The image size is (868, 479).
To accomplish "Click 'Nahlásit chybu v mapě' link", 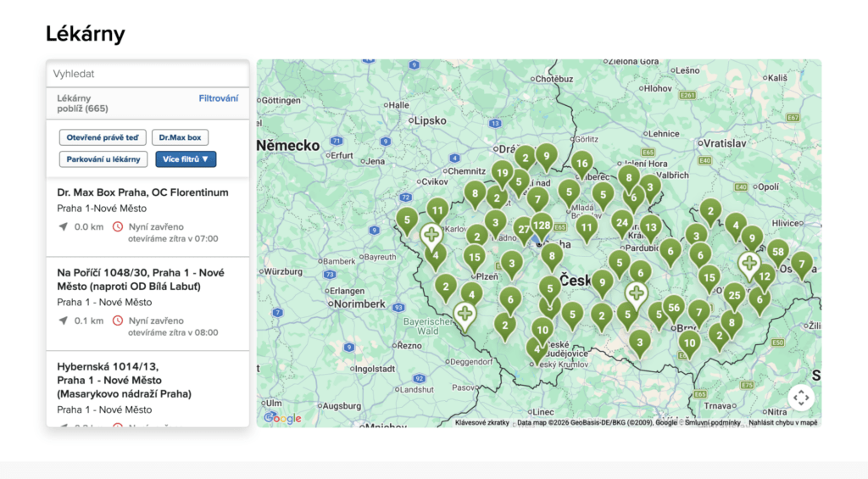I will point(782,422).
